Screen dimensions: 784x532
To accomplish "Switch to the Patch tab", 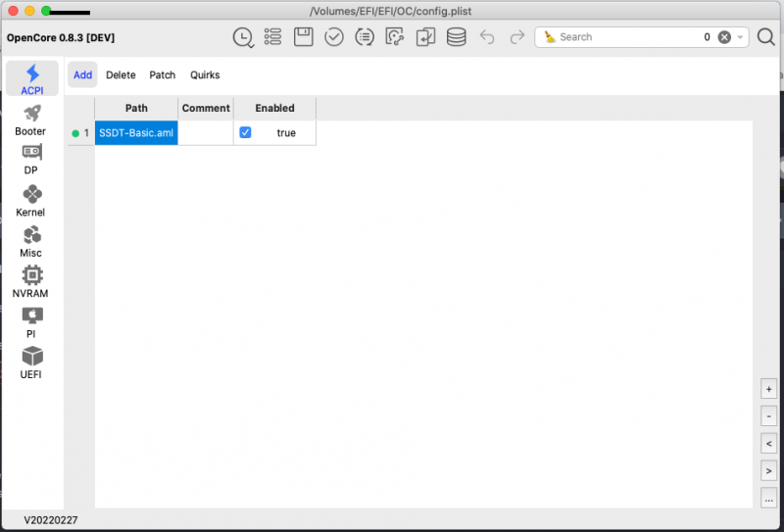I will coord(163,75).
